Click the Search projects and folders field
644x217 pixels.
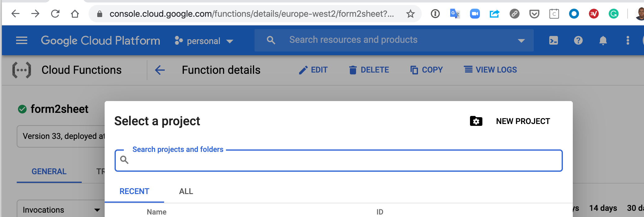click(338, 161)
